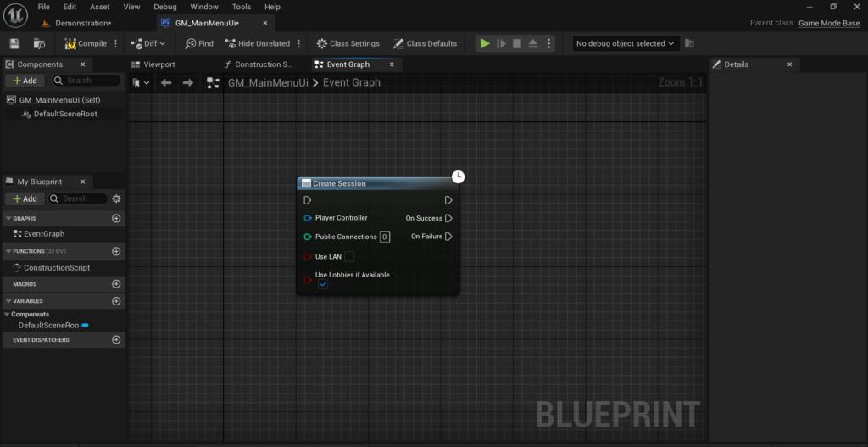The width and height of the screenshot is (868, 447).
Task: Click the Browse to asset icon
Action: pos(39,43)
